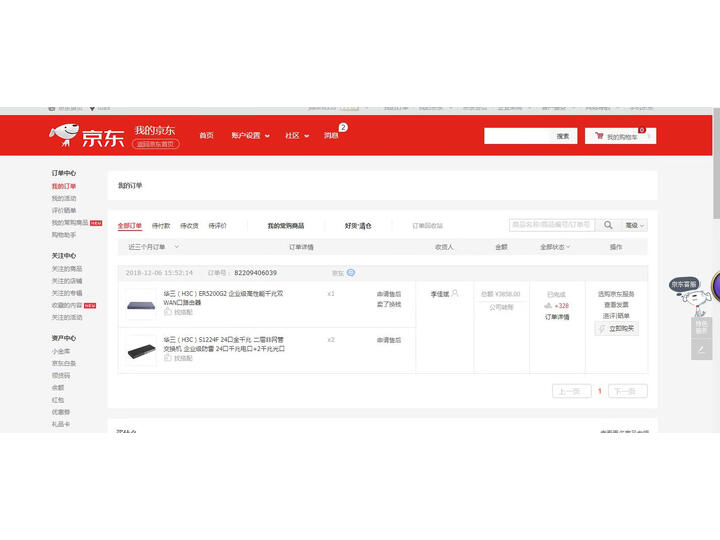The height and width of the screenshot is (540, 720).
Task: Switch to the 待评价 tab
Action: click(x=218, y=225)
